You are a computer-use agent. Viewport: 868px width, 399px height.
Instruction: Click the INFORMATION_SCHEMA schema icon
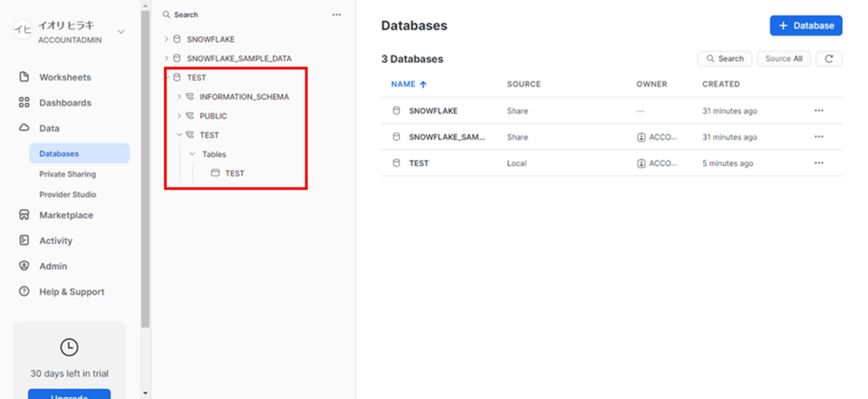click(190, 96)
